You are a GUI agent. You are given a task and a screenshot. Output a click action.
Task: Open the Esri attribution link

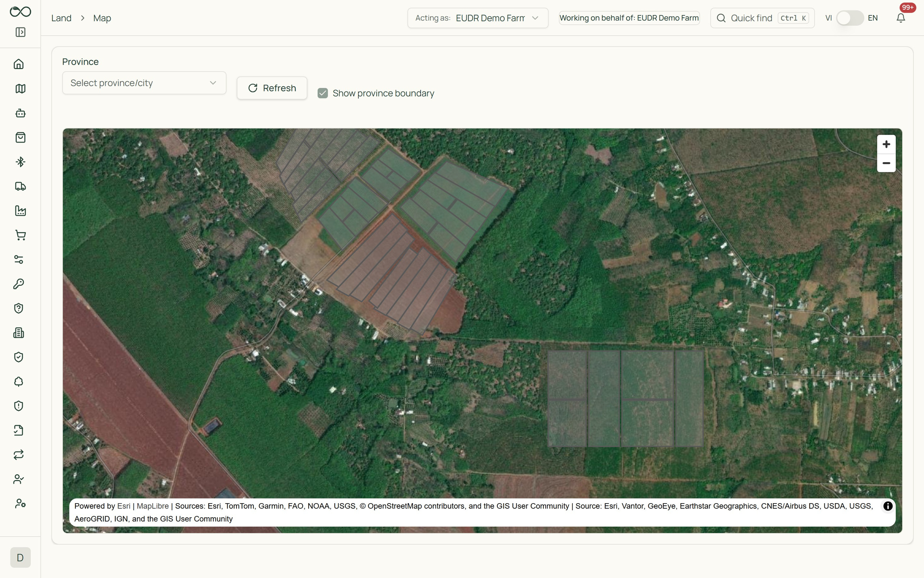tap(124, 506)
